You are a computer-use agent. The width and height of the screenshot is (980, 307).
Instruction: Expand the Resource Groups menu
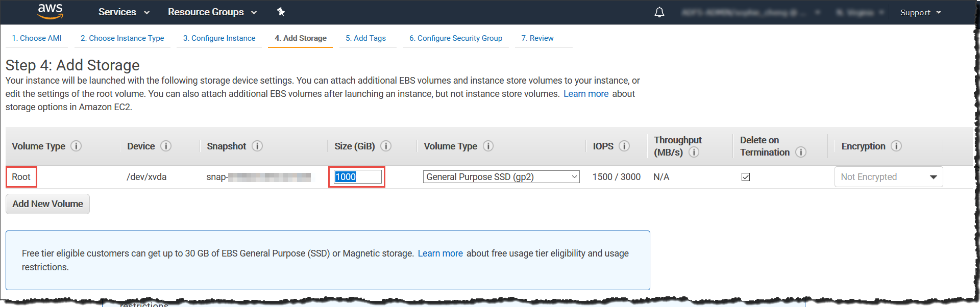coord(212,12)
